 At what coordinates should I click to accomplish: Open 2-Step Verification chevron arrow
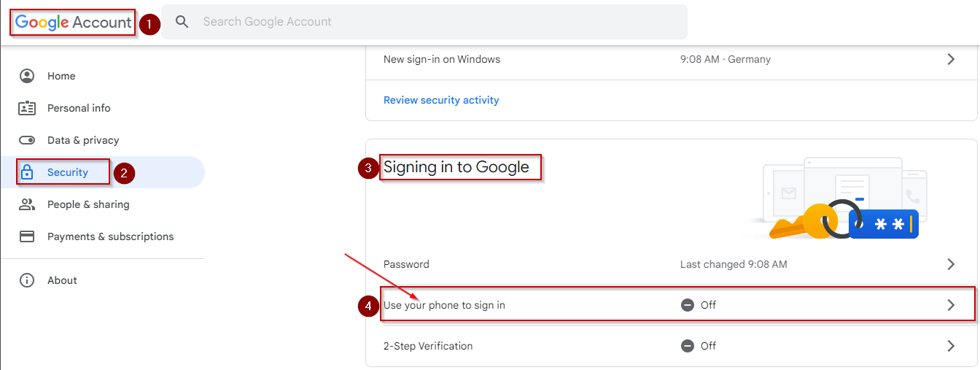pyautogui.click(x=951, y=346)
